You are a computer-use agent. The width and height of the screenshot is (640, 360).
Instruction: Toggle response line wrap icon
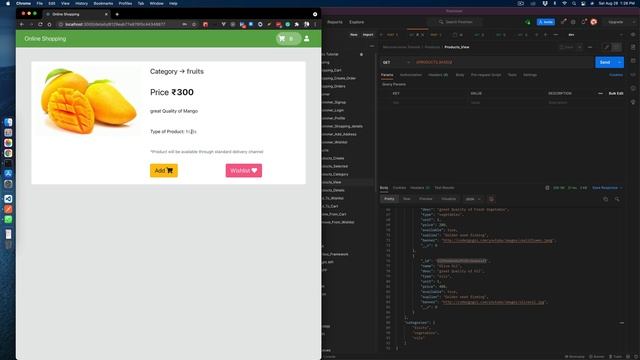click(491, 199)
